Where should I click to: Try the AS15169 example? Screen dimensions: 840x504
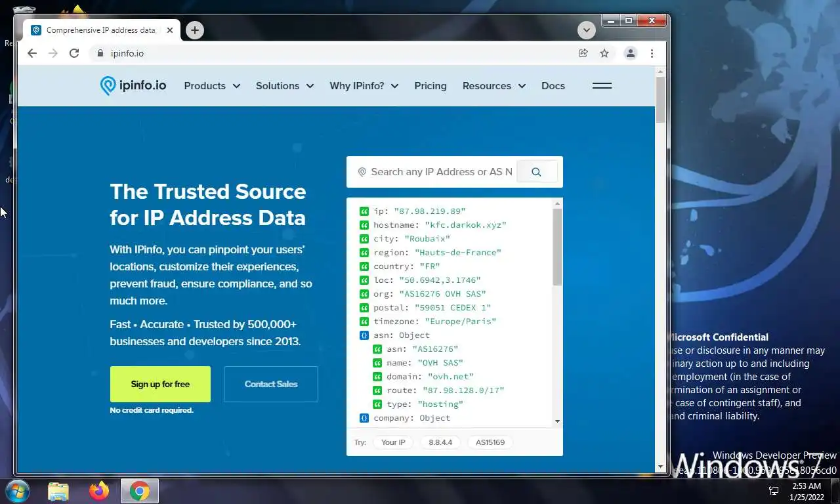(x=490, y=442)
